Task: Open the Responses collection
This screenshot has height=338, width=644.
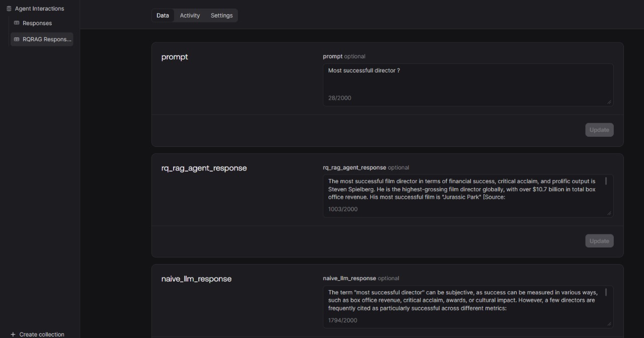Action: (37, 23)
